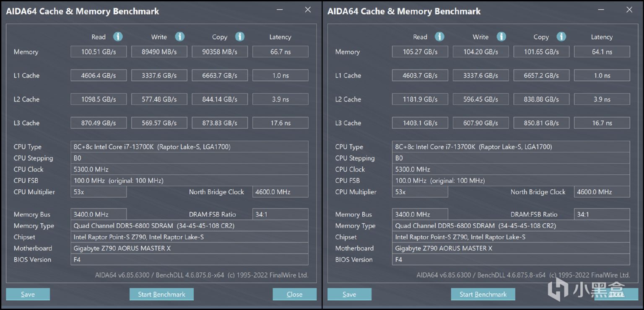The width and height of the screenshot is (644, 310).
Task: Select the 64.1 ns Memory Latency field
Action: click(602, 52)
